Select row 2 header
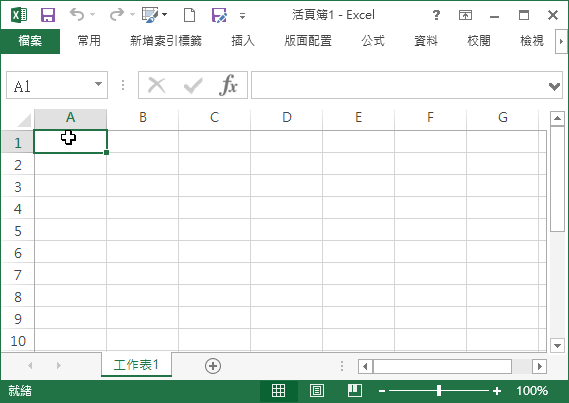The height and width of the screenshot is (403, 569). (x=18, y=165)
